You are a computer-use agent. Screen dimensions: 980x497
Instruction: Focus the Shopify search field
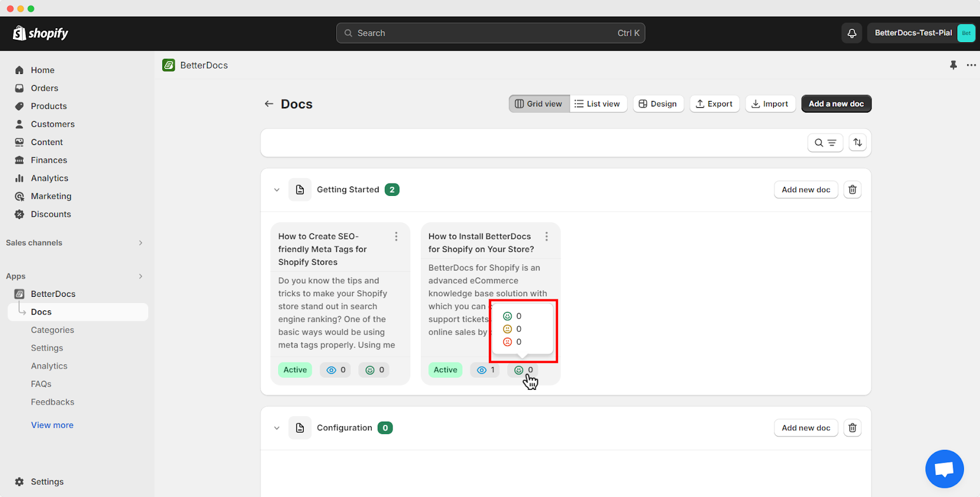tap(491, 33)
